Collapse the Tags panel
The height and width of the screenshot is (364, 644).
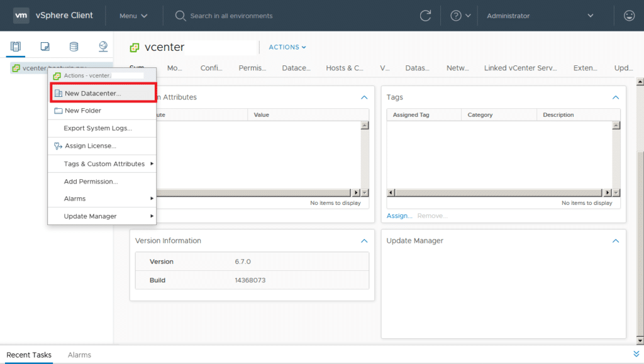[616, 97]
